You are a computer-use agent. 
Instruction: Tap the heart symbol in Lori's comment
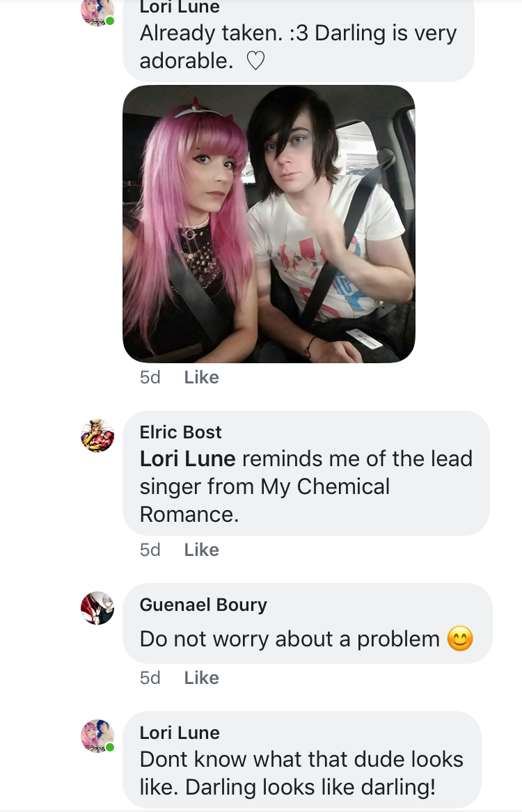point(255,61)
